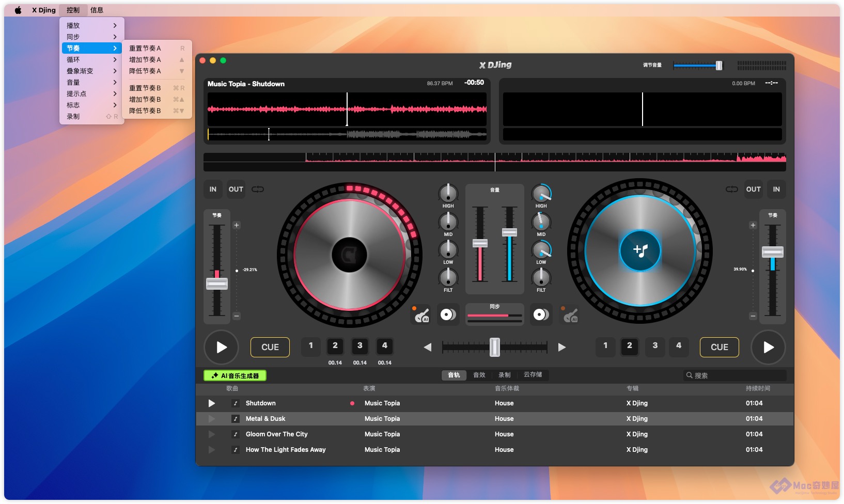Click the left deck vinyl disc icon
The width and height of the screenshot is (844, 504).
point(448,314)
